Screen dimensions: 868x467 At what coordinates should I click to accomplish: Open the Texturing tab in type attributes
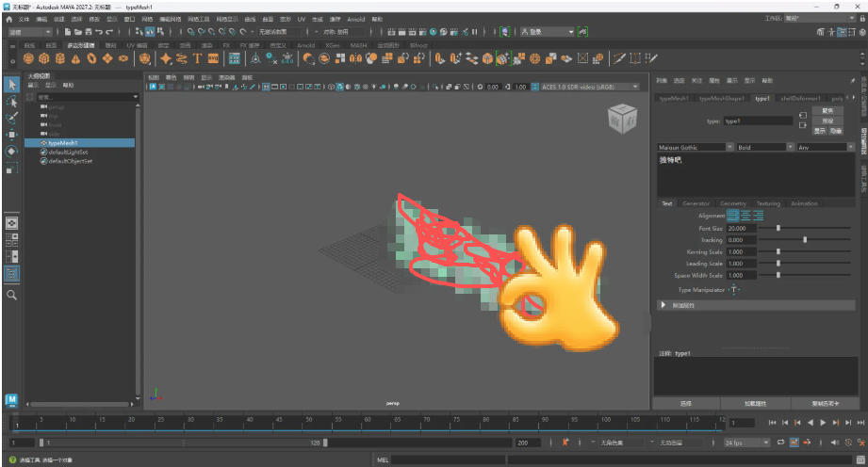pos(768,203)
